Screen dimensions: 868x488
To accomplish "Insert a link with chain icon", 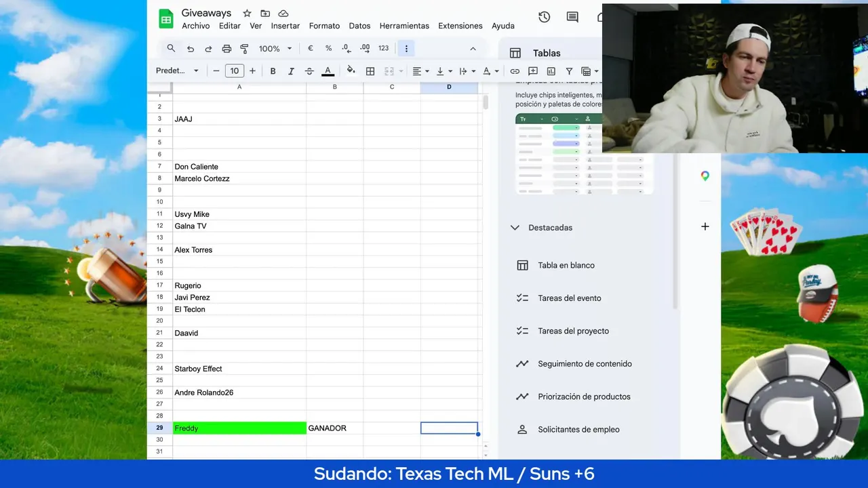I will pos(515,71).
